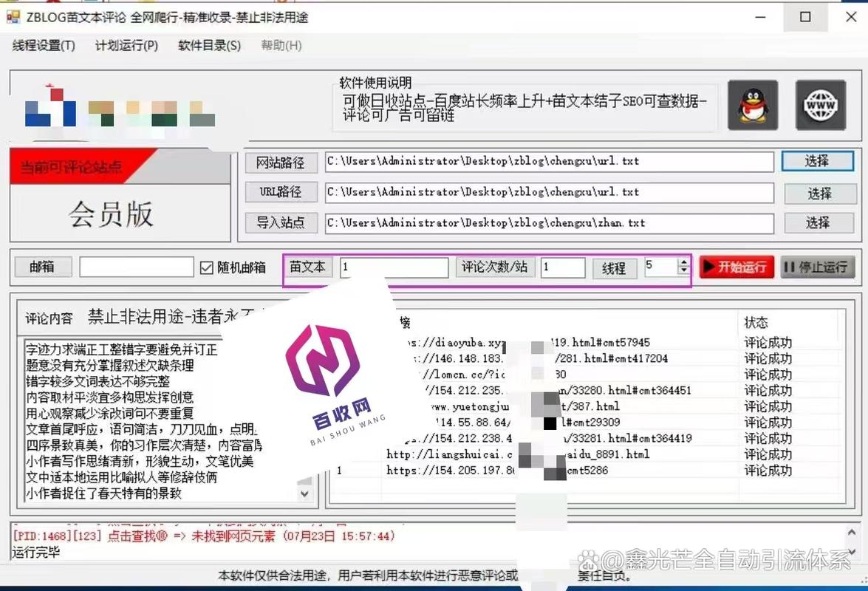Screen dimensions: 868x591
Task: Click the 评论次数/站 input field
Action: click(562, 267)
